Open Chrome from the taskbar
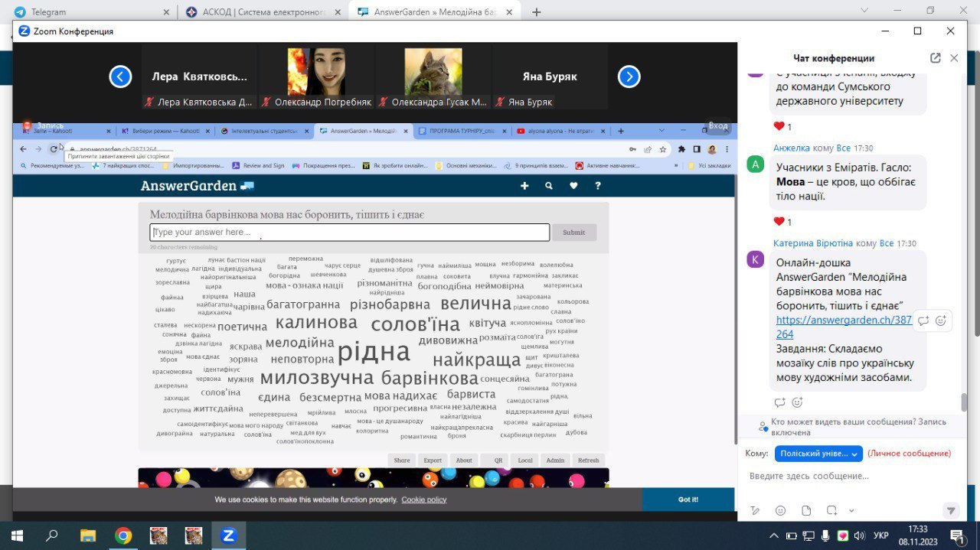Viewport: 980px width, 550px height. coord(123,535)
